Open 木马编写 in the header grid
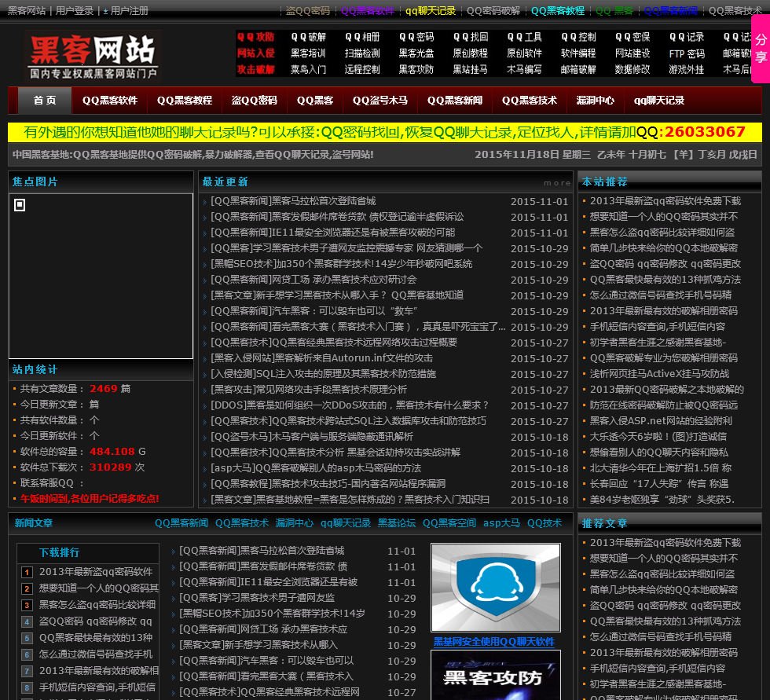Image resolution: width=770 pixels, height=700 pixels. pos(525,69)
